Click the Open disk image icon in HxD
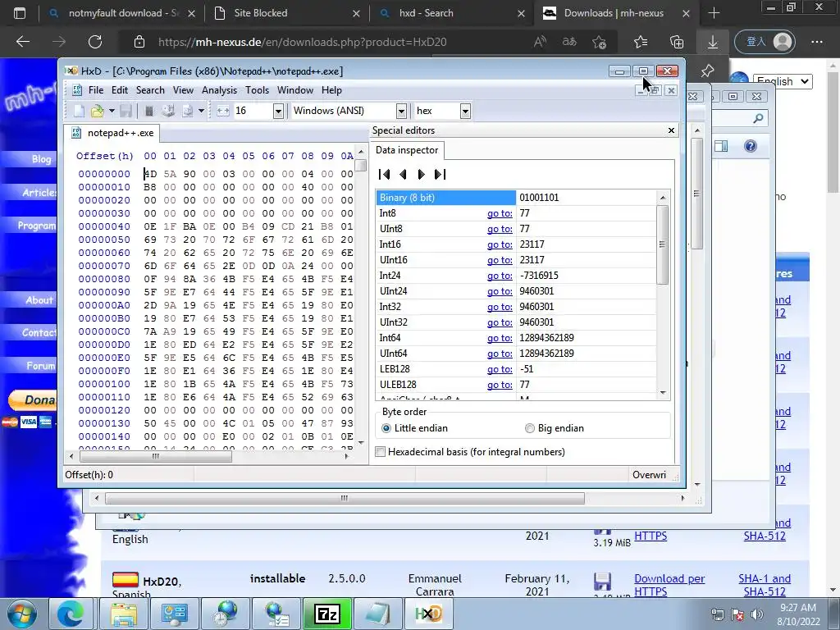Viewport: 840px width, 630px height. point(188,111)
